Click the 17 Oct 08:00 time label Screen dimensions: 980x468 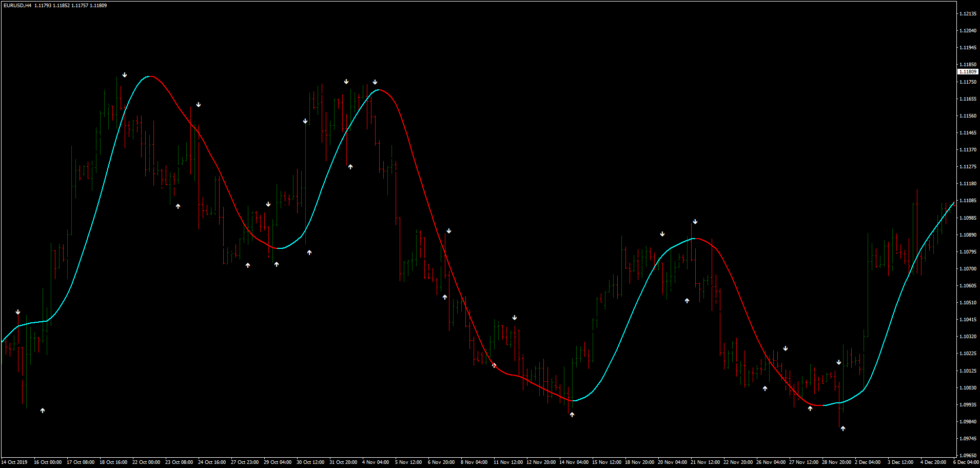(81, 462)
